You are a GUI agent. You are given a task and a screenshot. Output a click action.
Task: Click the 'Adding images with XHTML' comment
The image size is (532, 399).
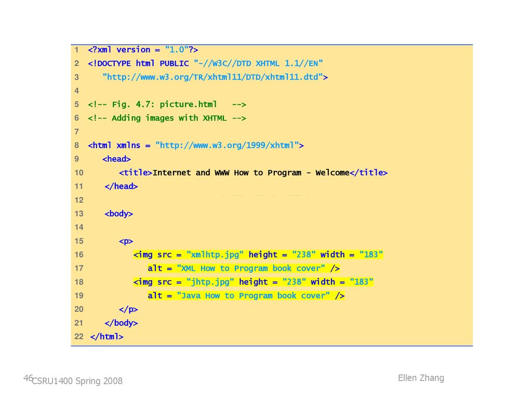coord(167,118)
